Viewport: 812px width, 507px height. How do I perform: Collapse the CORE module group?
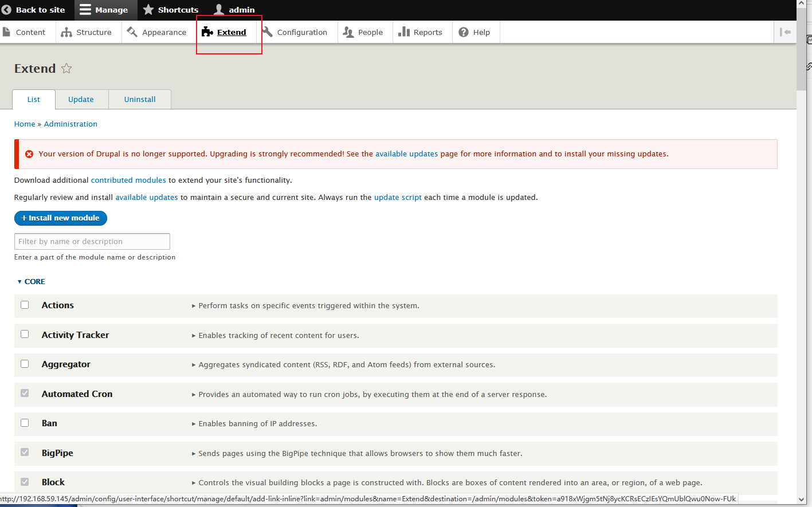coord(31,281)
